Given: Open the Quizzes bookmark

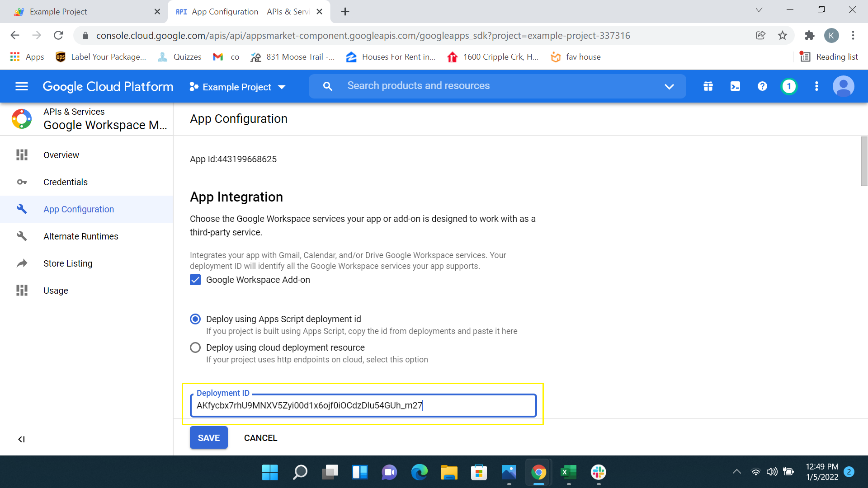Looking at the screenshot, I should 179,57.
